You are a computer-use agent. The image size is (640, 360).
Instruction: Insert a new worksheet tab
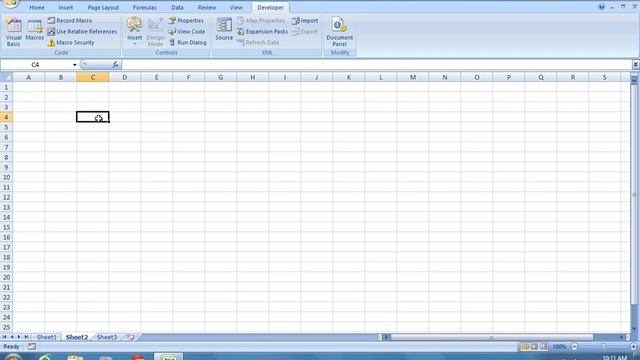[131, 337]
